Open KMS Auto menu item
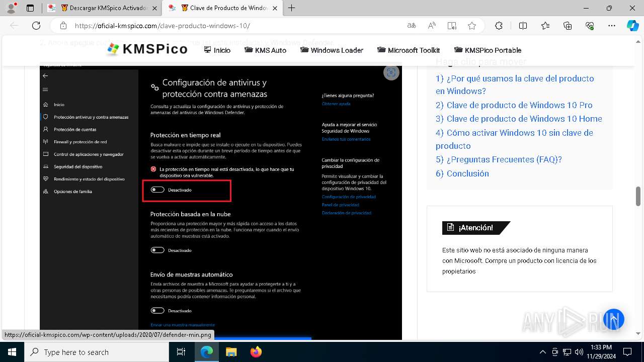Viewport: 644px width, 362px height. 265,50
